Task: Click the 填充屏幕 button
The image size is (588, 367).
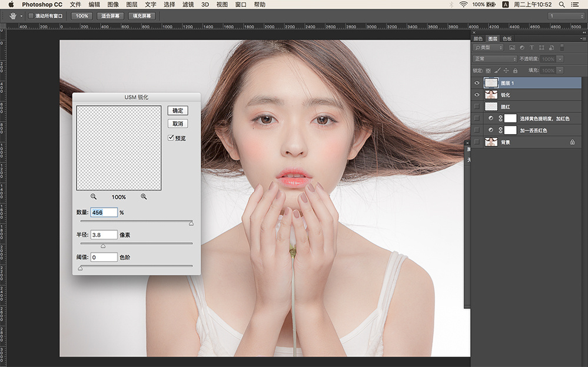Action: 142,16
